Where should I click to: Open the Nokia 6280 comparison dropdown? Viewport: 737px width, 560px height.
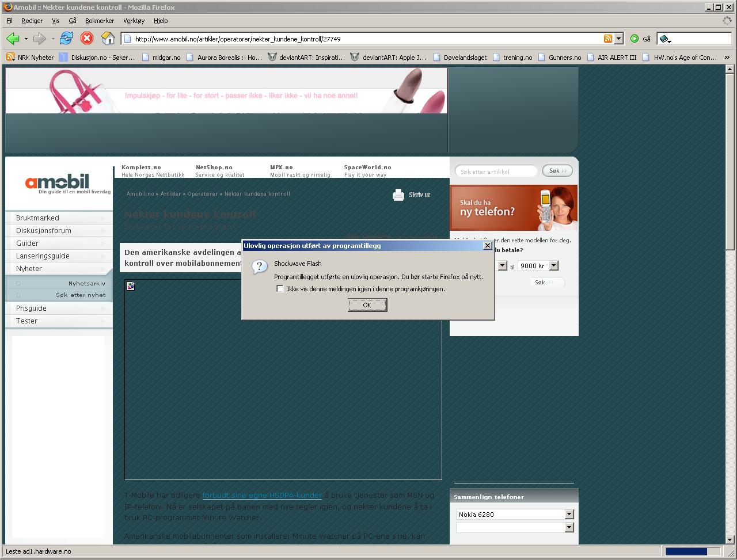point(569,514)
